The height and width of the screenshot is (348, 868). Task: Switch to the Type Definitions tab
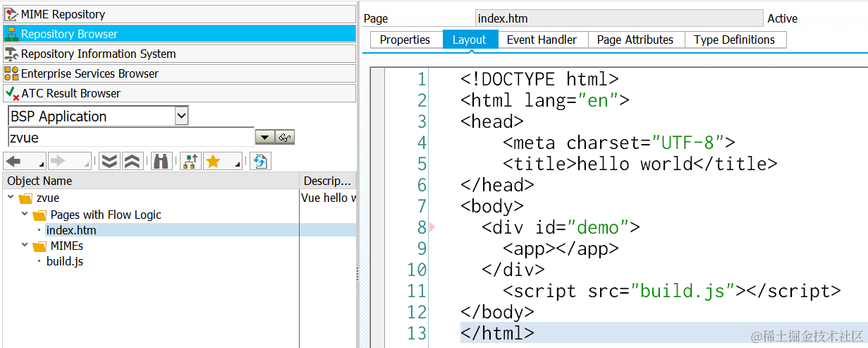(734, 40)
